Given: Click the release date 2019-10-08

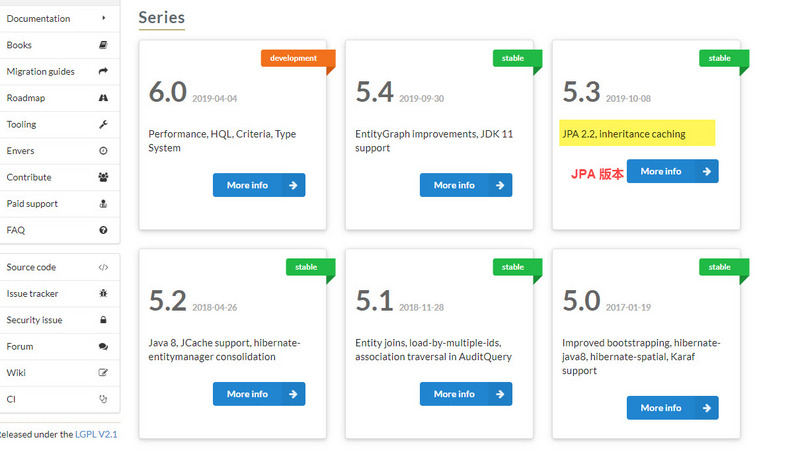Looking at the screenshot, I should (628, 98).
